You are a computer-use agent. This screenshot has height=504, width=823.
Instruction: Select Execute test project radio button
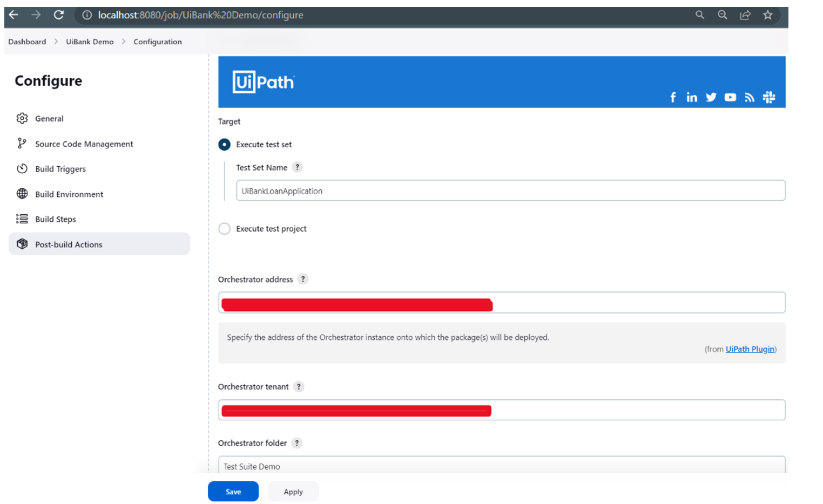(x=224, y=229)
